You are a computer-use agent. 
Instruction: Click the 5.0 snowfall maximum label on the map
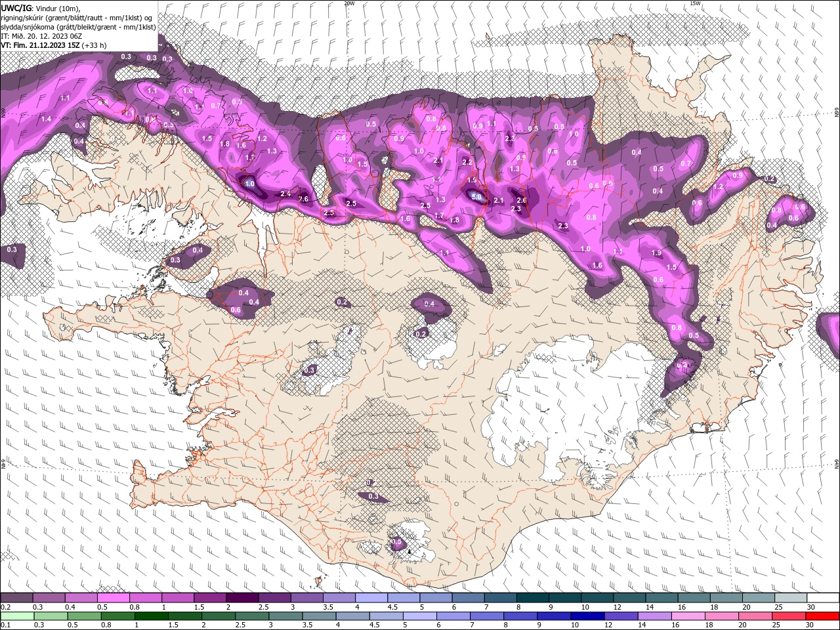pyautogui.click(x=476, y=197)
